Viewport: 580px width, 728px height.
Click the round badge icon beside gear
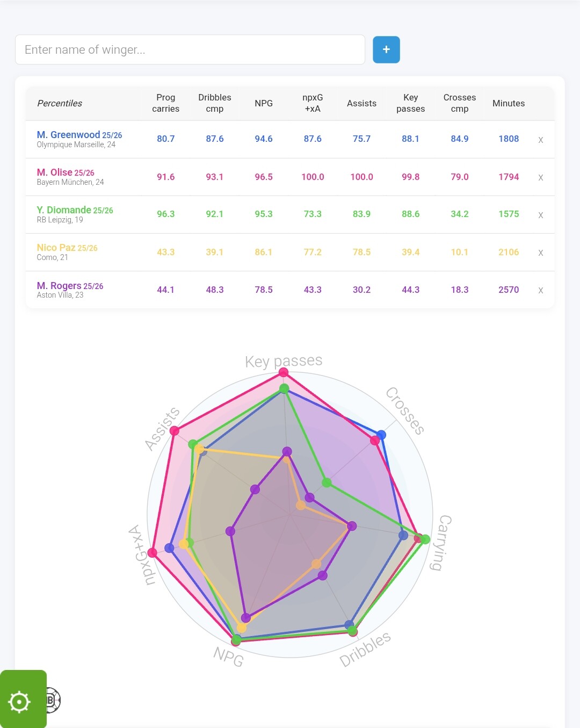[x=53, y=700]
